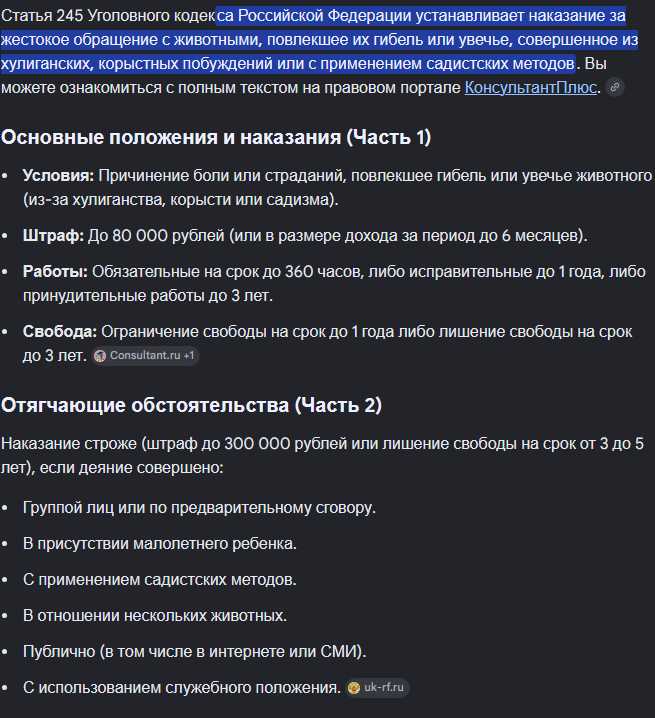Viewport: 655px width, 718px height.
Task: Click the bullet 'Группой лиц или по предварительному сговору'
Action: [199, 507]
